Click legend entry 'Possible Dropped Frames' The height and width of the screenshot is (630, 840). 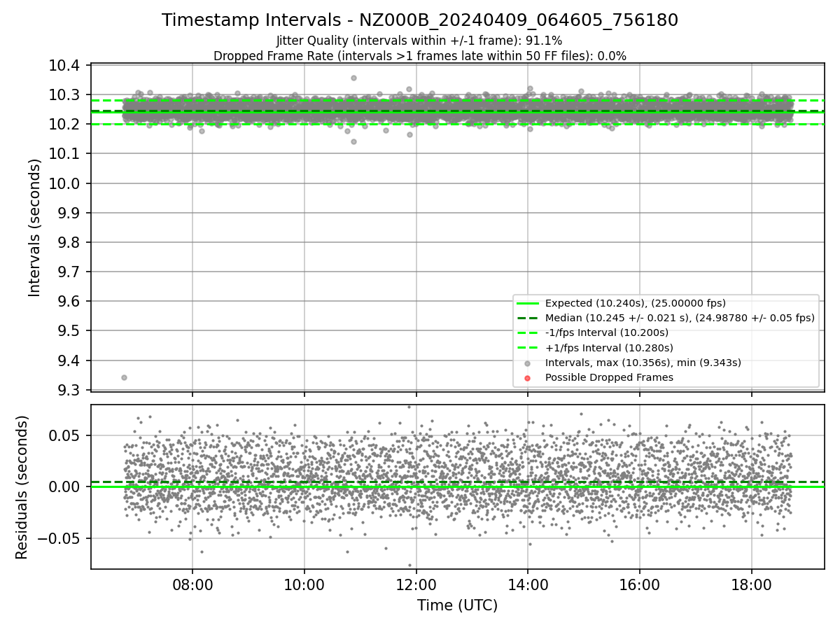point(609,377)
